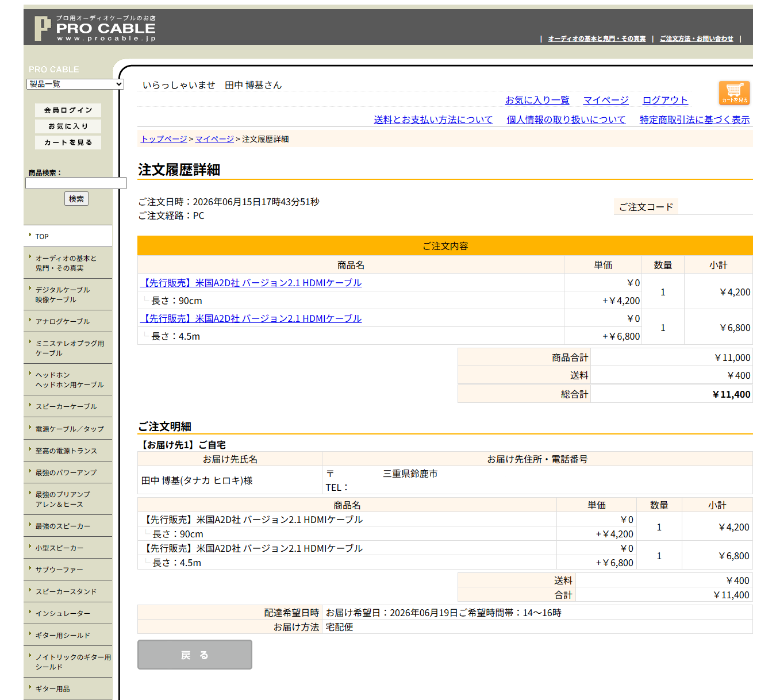Open デジタルケーブル 映像ケーブル category
This screenshot has height=700, width=776.
tap(68, 295)
